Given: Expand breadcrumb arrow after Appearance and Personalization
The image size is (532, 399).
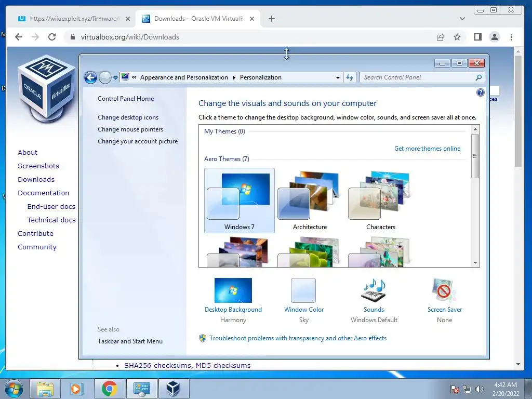Looking at the screenshot, I should click(234, 78).
